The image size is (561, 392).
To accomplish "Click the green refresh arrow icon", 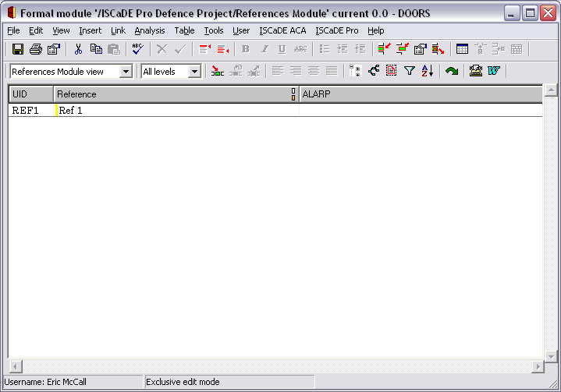I will point(452,71).
